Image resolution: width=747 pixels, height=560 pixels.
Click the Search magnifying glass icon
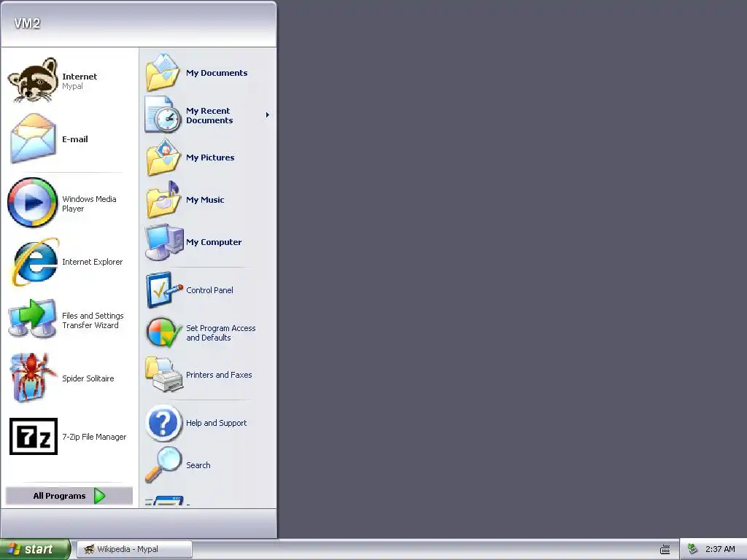[x=163, y=464]
